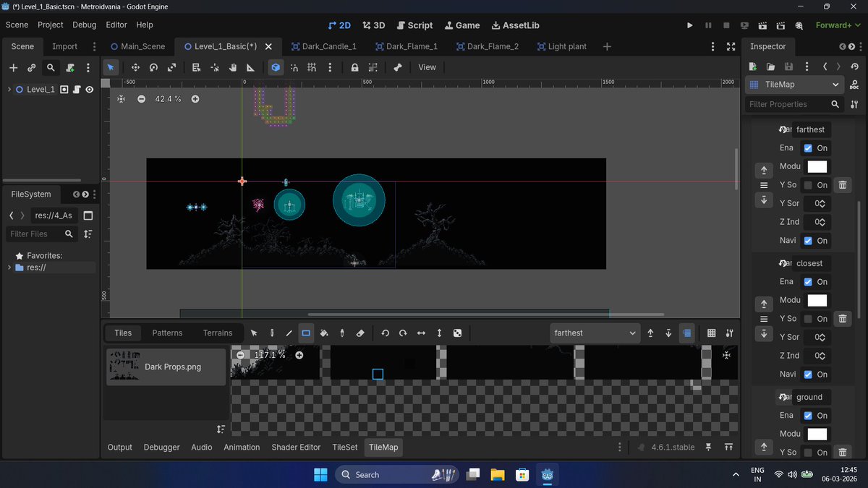Open the skeleton bone options icon
This screenshot has width=868, height=488.
(x=397, y=67)
